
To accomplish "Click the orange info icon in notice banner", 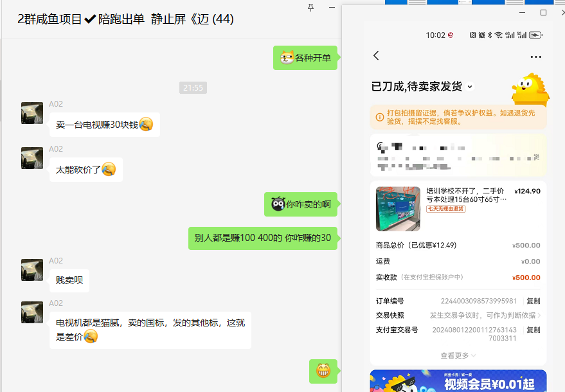I will point(380,117).
